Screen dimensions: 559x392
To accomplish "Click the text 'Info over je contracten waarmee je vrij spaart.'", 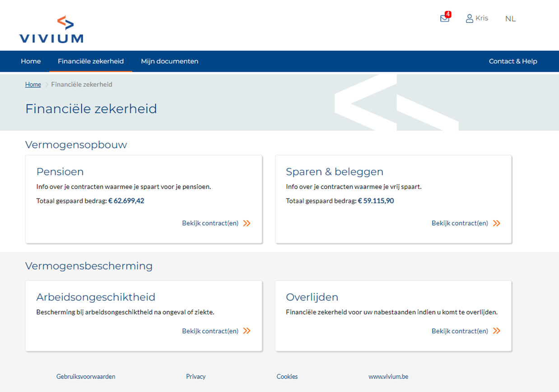I will 354,187.
